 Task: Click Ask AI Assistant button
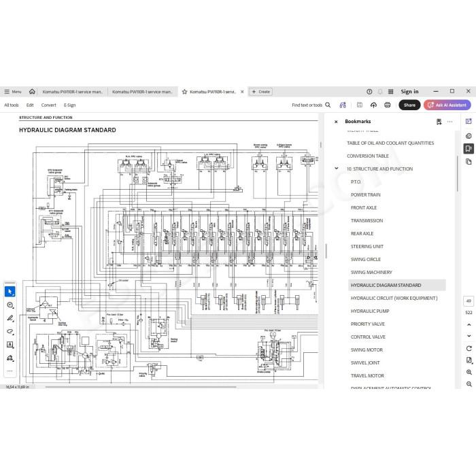447,105
